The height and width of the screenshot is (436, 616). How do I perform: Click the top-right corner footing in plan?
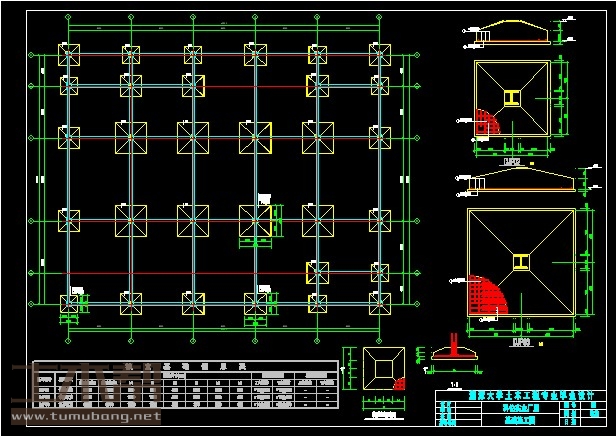tap(379, 56)
